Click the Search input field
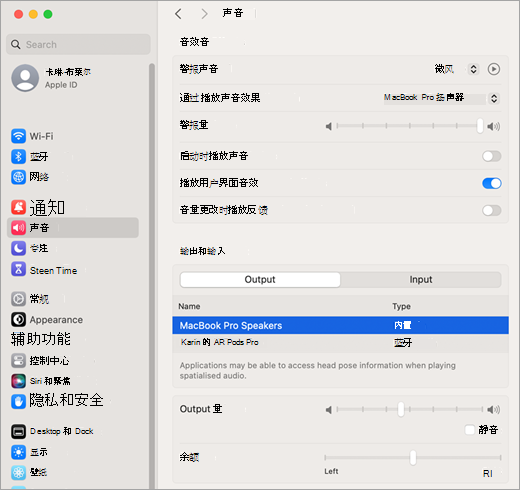 pos(78,44)
